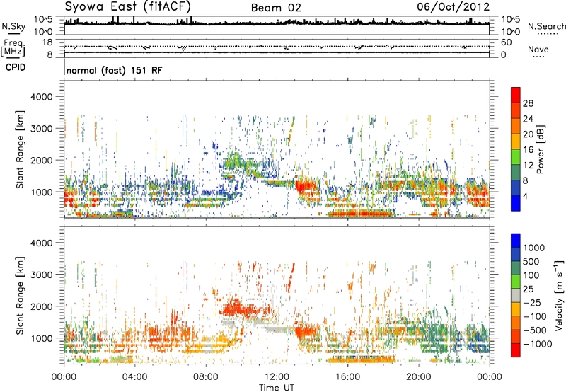This screenshot has height=392, width=566.
Task: Click the dotted line sample under "N.Search"
Action: click(547, 33)
